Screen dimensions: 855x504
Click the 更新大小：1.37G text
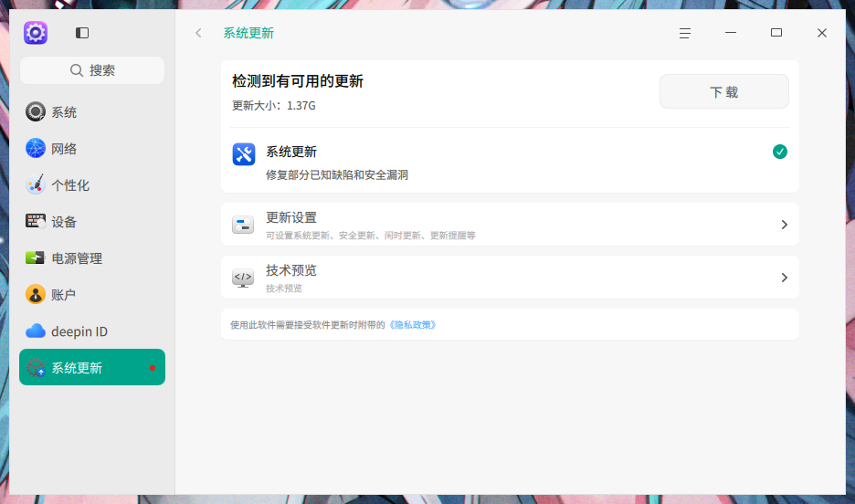(x=274, y=106)
